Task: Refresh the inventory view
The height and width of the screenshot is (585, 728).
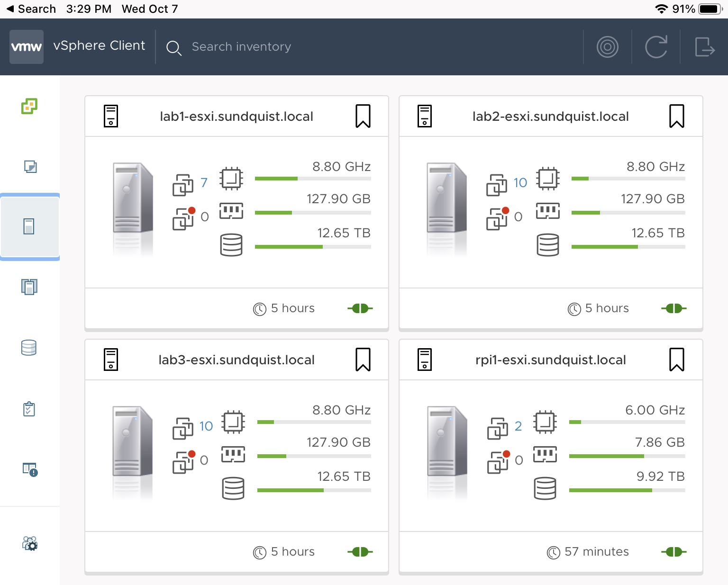Action: (x=656, y=46)
